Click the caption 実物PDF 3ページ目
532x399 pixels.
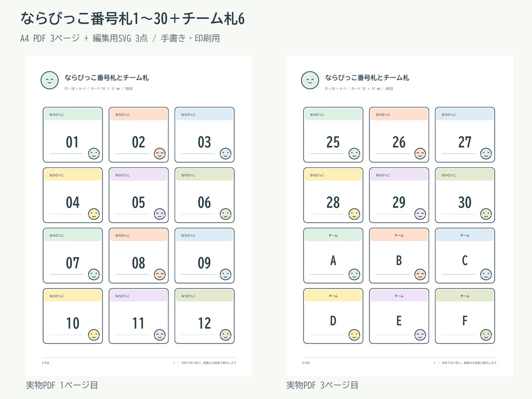pyautogui.click(x=322, y=385)
